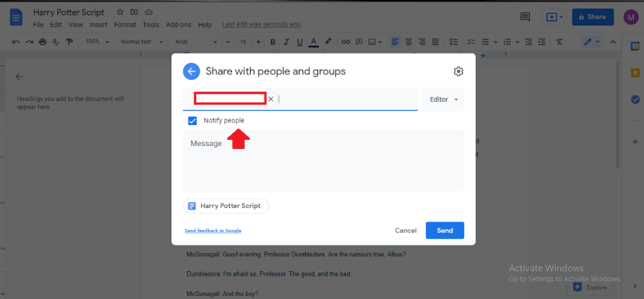Expand the bulleted list options arrow

[495, 42]
